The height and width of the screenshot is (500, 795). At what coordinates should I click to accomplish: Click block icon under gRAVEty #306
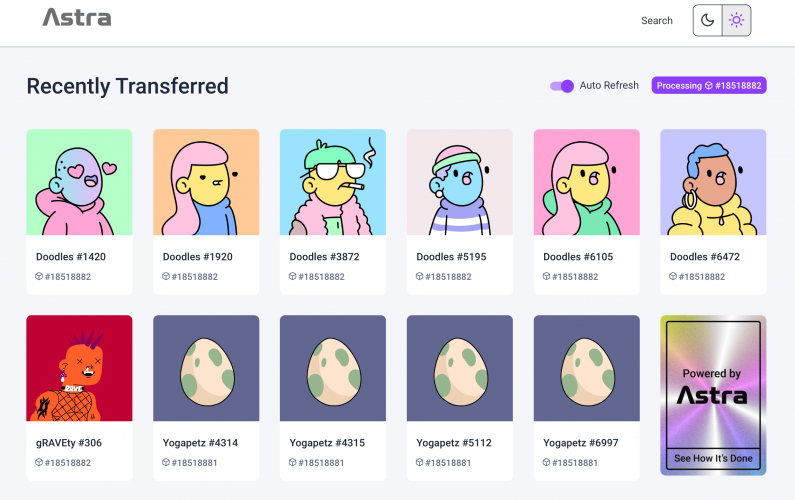tap(39, 462)
